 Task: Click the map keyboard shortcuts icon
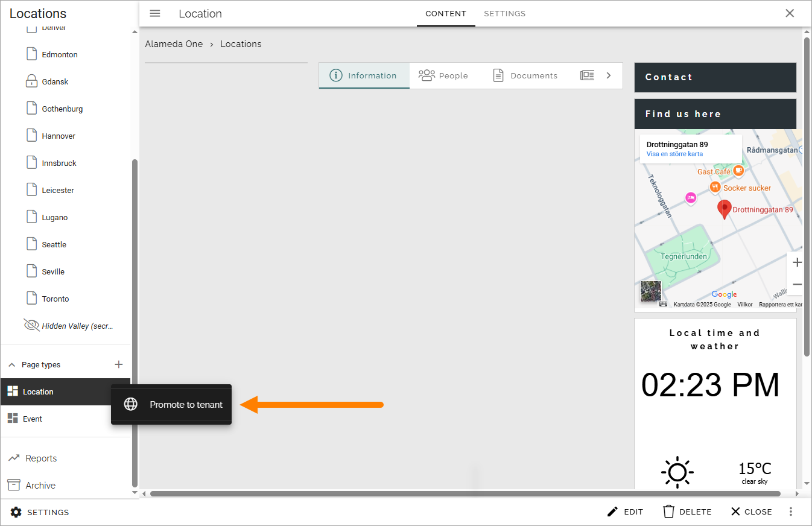(664, 304)
